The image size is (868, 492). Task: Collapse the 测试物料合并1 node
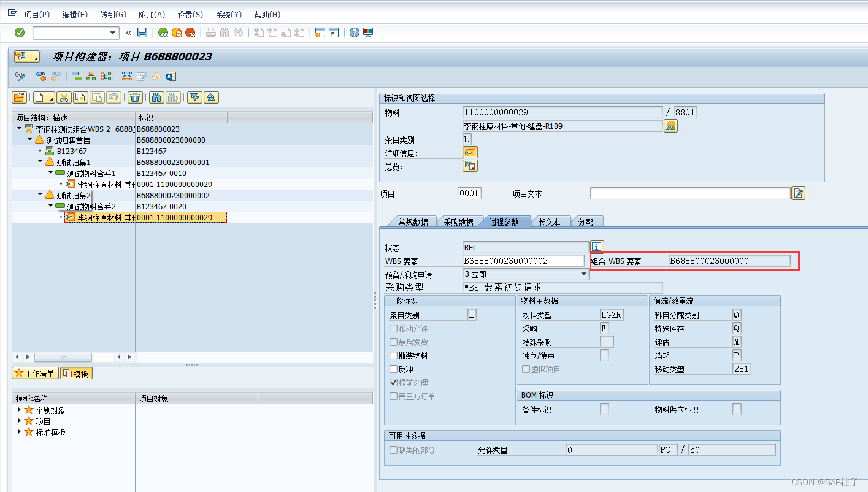point(51,173)
